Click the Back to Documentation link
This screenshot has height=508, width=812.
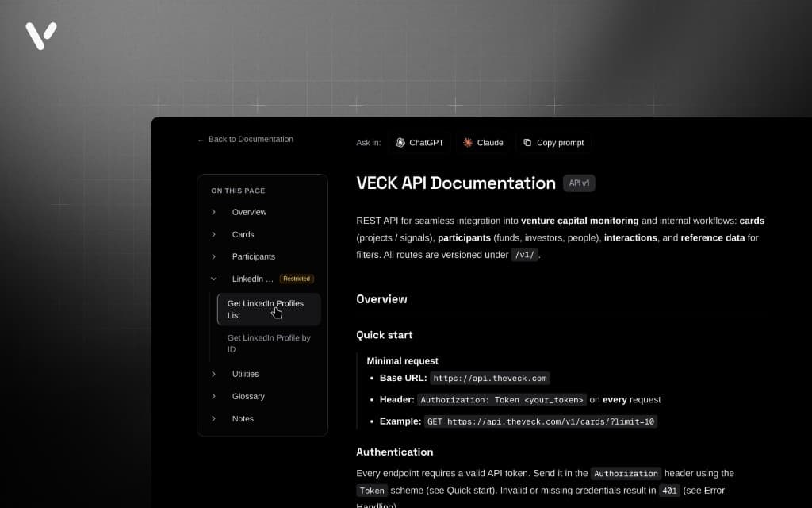(x=246, y=140)
